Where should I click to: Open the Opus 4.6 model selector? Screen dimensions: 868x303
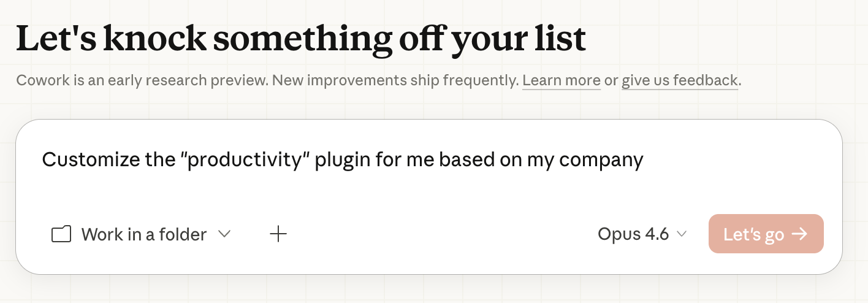(642, 234)
